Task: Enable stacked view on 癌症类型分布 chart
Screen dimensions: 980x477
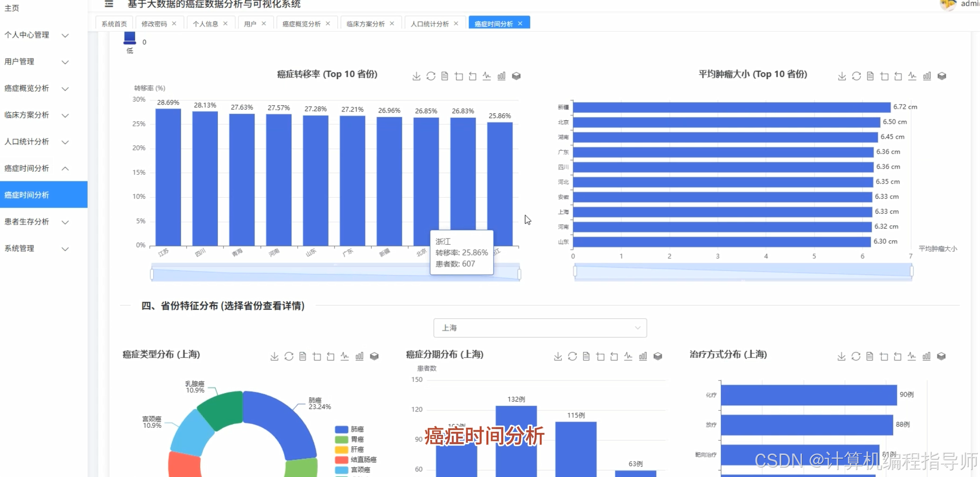Action: pos(374,356)
